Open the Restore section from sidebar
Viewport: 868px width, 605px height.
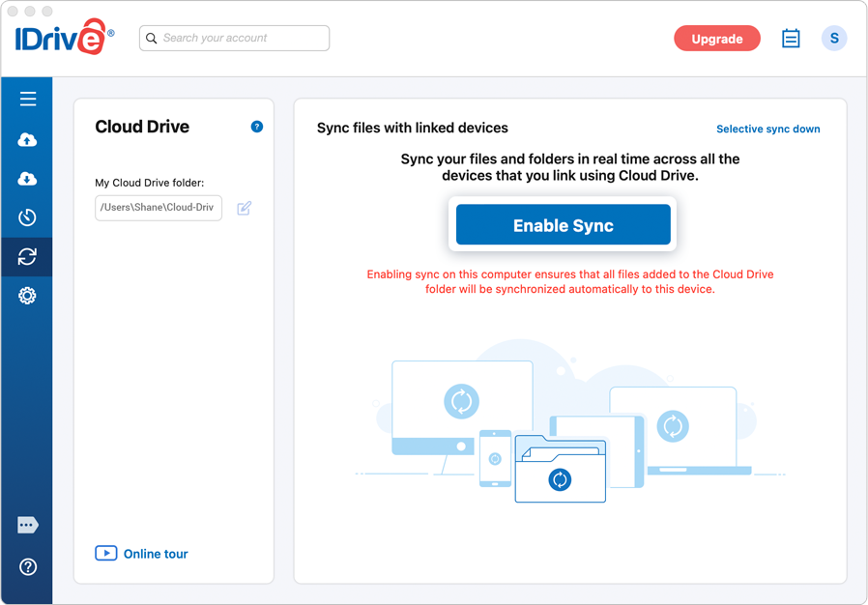[x=27, y=178]
